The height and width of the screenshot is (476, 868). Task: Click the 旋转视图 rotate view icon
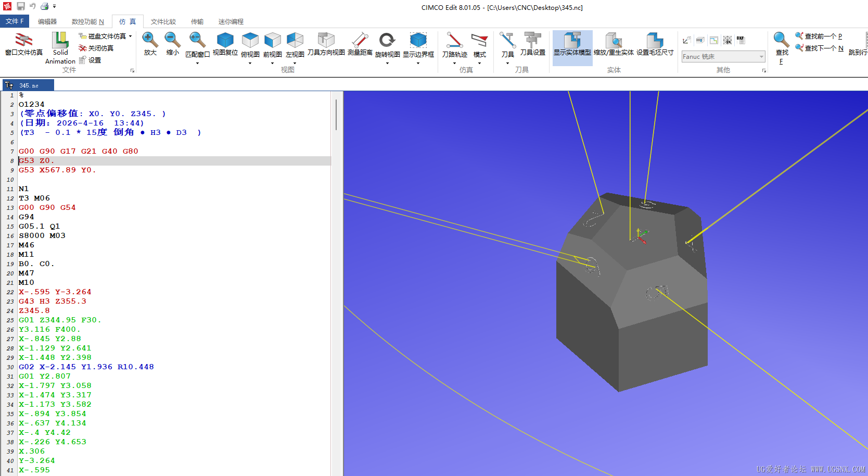click(387, 40)
